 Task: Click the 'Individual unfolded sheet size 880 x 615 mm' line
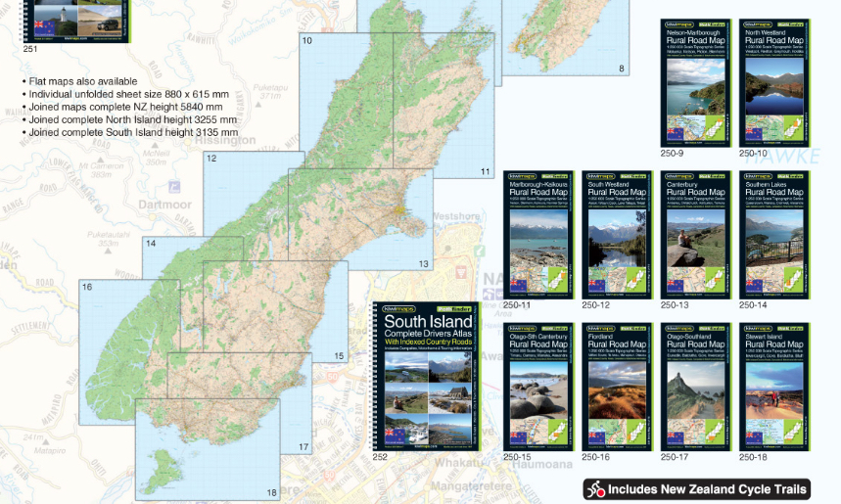pos(126,94)
